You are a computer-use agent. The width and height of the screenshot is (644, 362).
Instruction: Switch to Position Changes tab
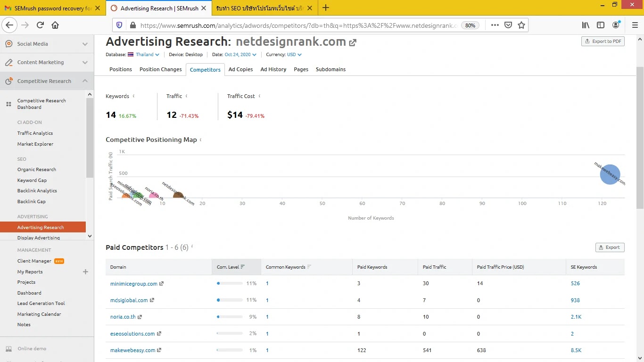pos(160,69)
